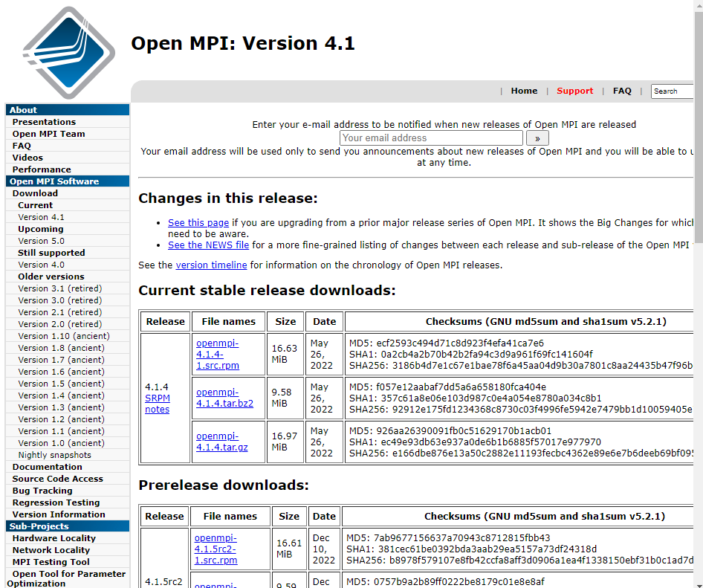Select Version 1.3 (ancient) in sidebar

tap(61, 407)
